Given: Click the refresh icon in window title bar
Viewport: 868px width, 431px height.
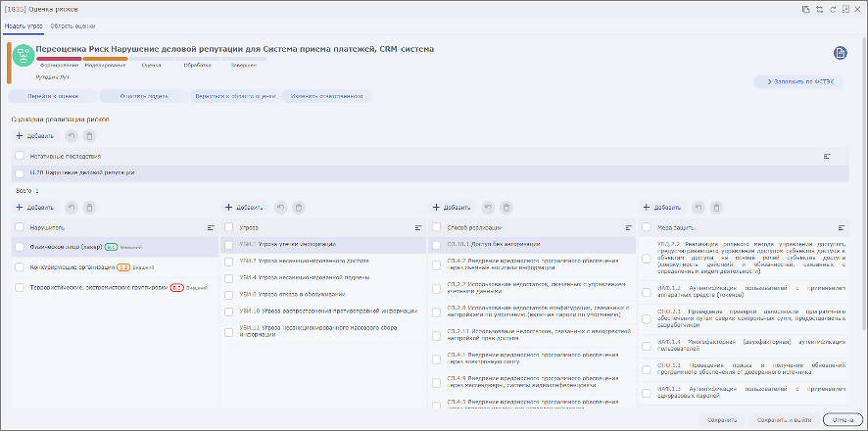Looking at the screenshot, I should pos(832,9).
